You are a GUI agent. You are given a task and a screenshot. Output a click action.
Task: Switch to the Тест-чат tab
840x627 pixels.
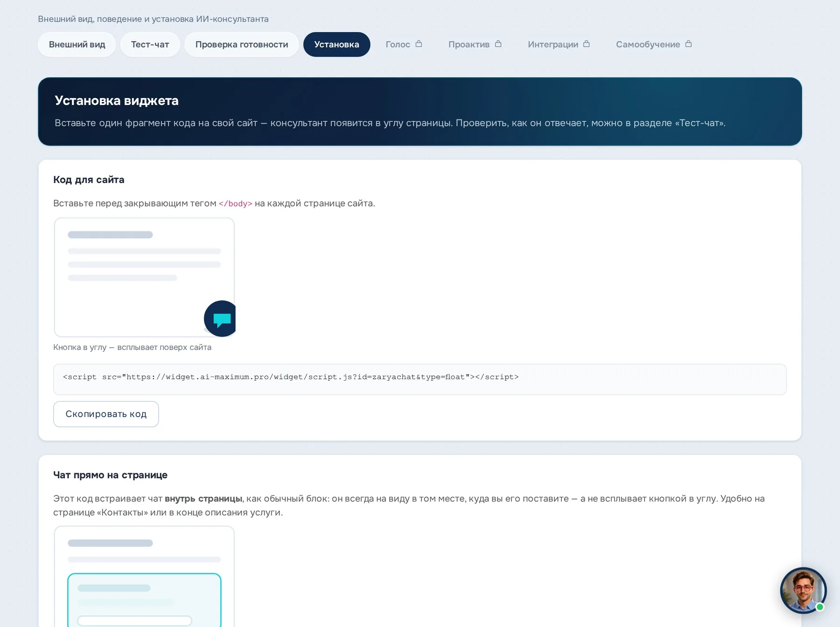[150, 44]
